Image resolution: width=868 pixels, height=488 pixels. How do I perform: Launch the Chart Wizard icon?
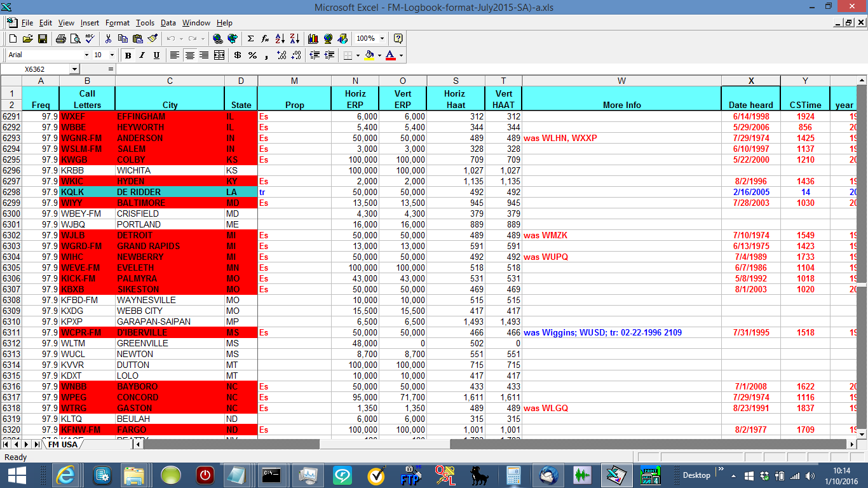pos(313,39)
